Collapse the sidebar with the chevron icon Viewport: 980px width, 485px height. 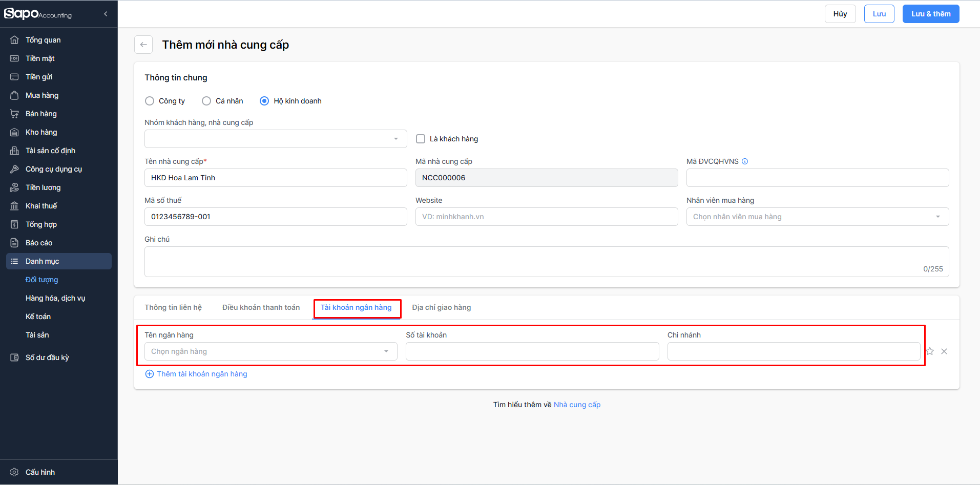106,14
